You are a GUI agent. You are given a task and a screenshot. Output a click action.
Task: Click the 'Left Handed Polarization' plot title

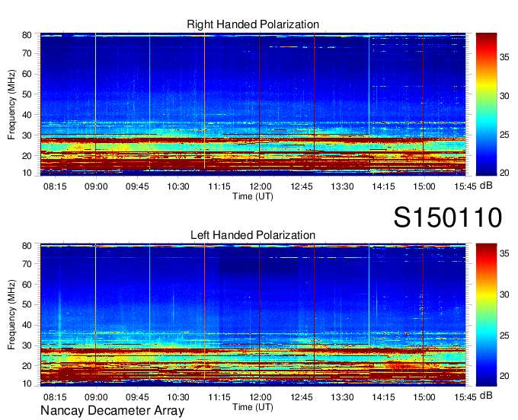point(253,235)
